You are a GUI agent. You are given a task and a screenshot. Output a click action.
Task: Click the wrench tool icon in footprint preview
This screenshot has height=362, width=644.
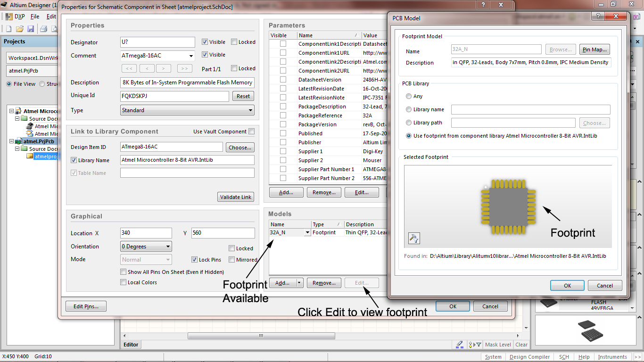point(414,239)
